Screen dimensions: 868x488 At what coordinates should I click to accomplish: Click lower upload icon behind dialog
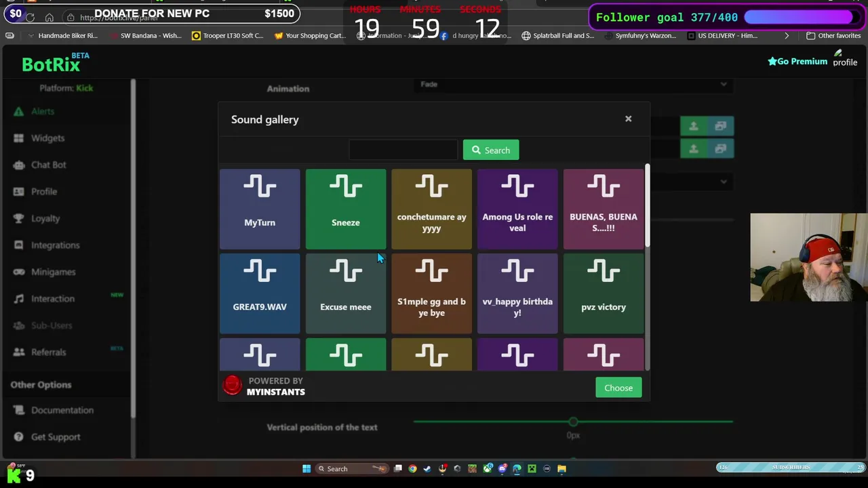tap(694, 148)
